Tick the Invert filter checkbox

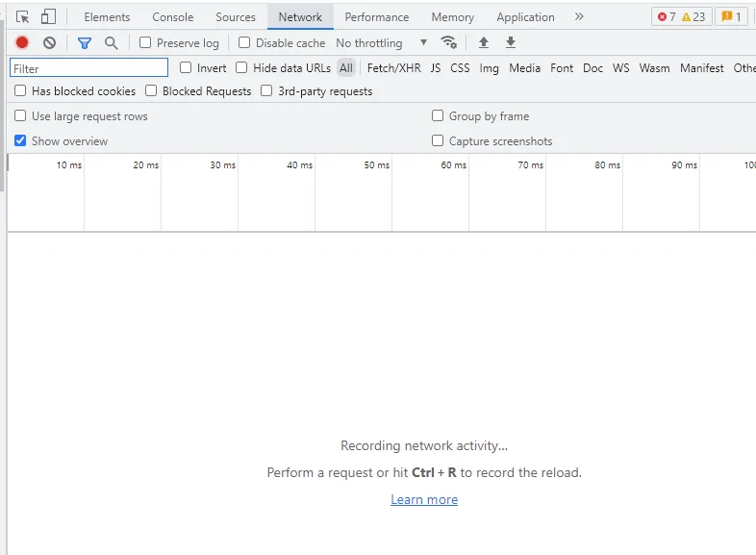(186, 67)
